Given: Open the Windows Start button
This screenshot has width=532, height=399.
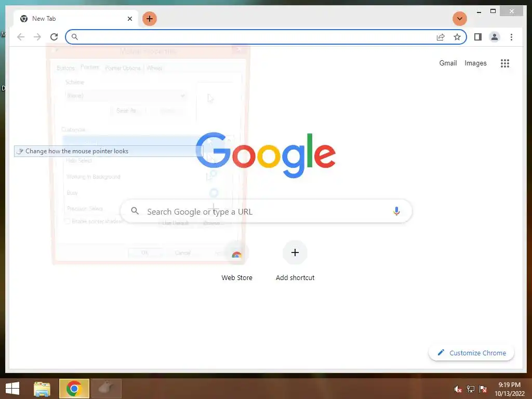Looking at the screenshot, I should coord(12,389).
